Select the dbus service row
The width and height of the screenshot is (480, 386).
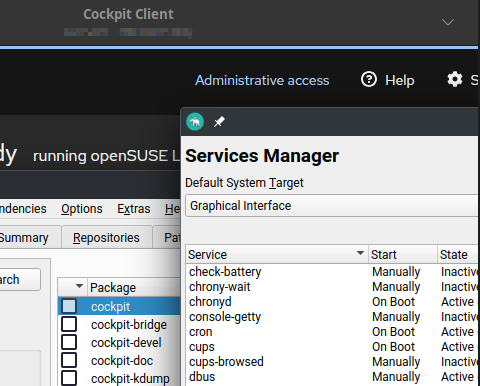[x=332, y=377]
